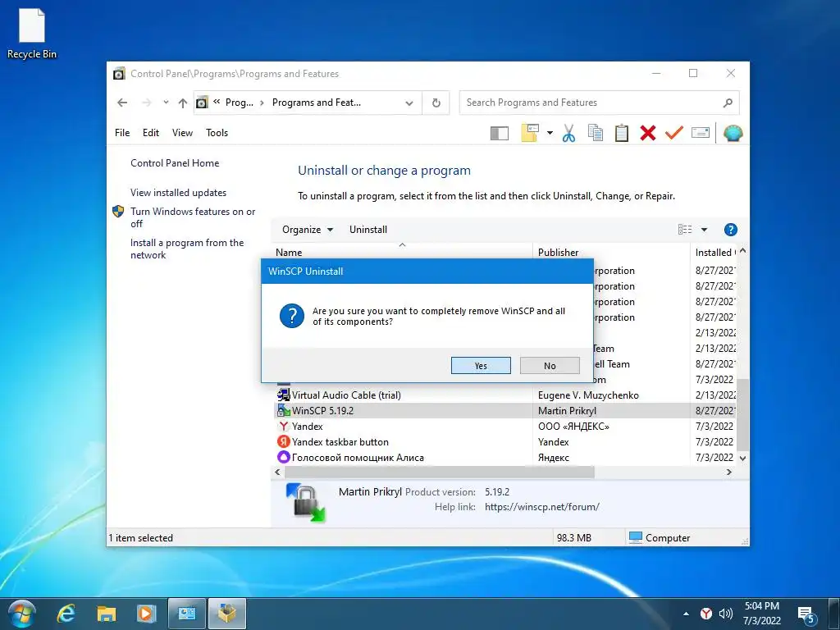Click the scroll right arrow of the list
The width and height of the screenshot is (840, 630).
tap(728, 472)
